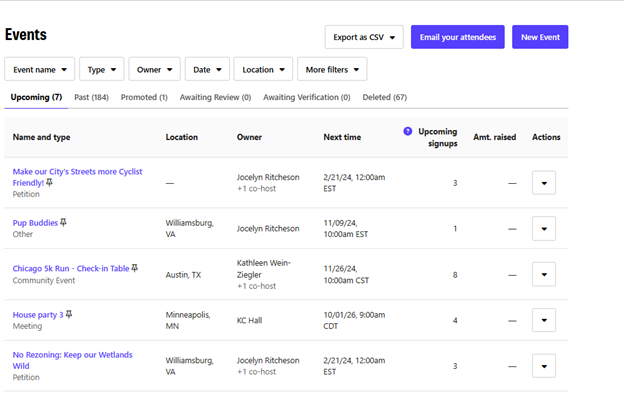This screenshot has width=624, height=397.
Task: Click Austin, TX location cell
Action: (183, 275)
